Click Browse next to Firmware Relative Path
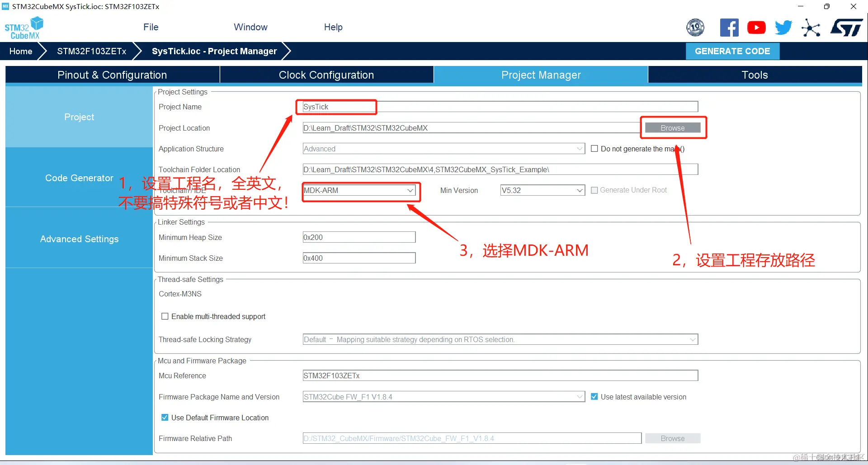This screenshot has height=465, width=868. coord(673,438)
